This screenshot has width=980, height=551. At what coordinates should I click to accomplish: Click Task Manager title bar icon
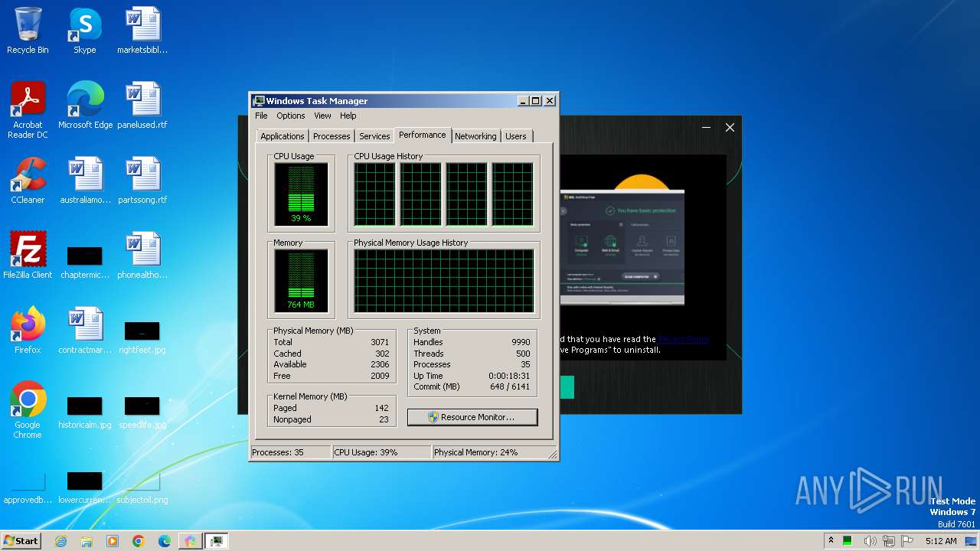(259, 101)
